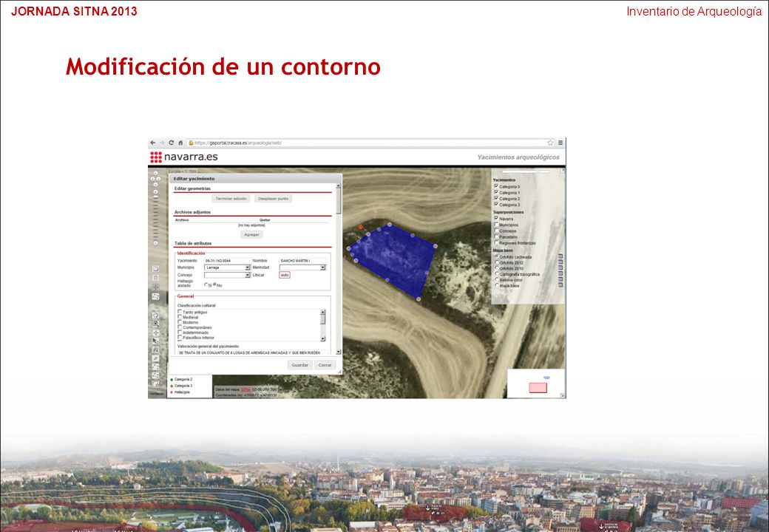Viewport: 769px width, 532px height.
Task: Select the magnifier search tool in map toolbar
Action: (x=155, y=358)
